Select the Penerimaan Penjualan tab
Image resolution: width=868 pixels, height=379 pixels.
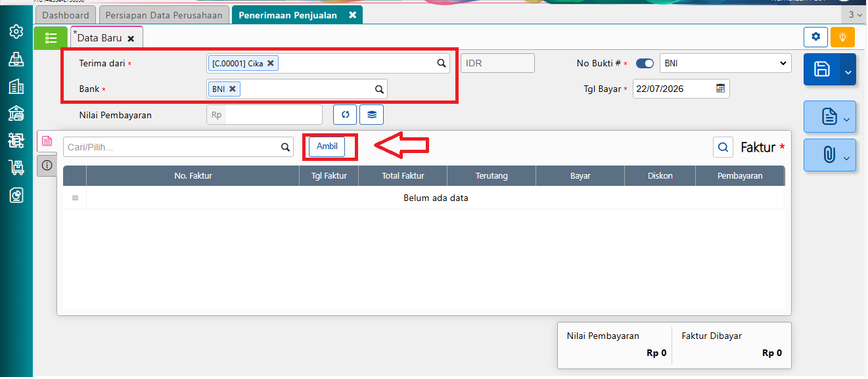tap(288, 15)
